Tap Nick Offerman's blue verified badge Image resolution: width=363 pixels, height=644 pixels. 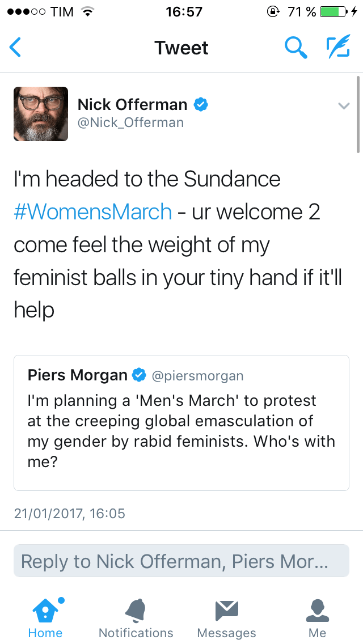[201, 104]
